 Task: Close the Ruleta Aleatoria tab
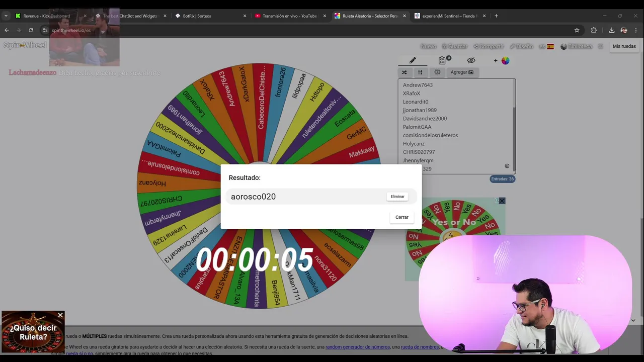pos(404,16)
